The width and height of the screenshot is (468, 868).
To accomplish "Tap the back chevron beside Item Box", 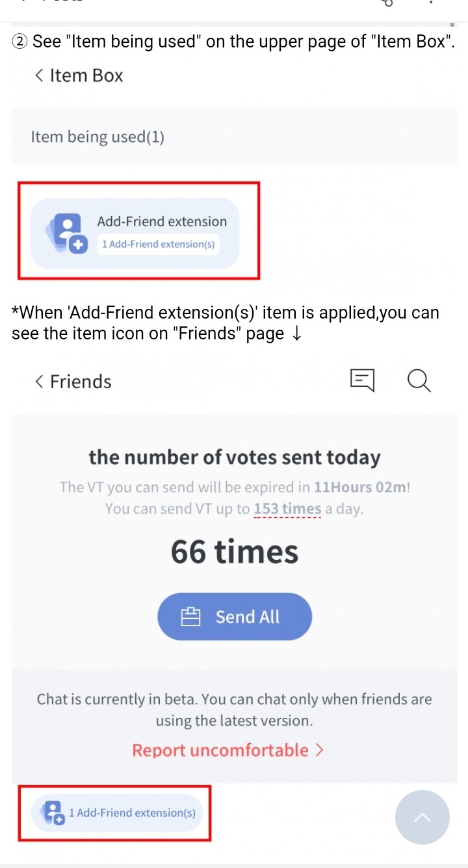I will (40, 76).
